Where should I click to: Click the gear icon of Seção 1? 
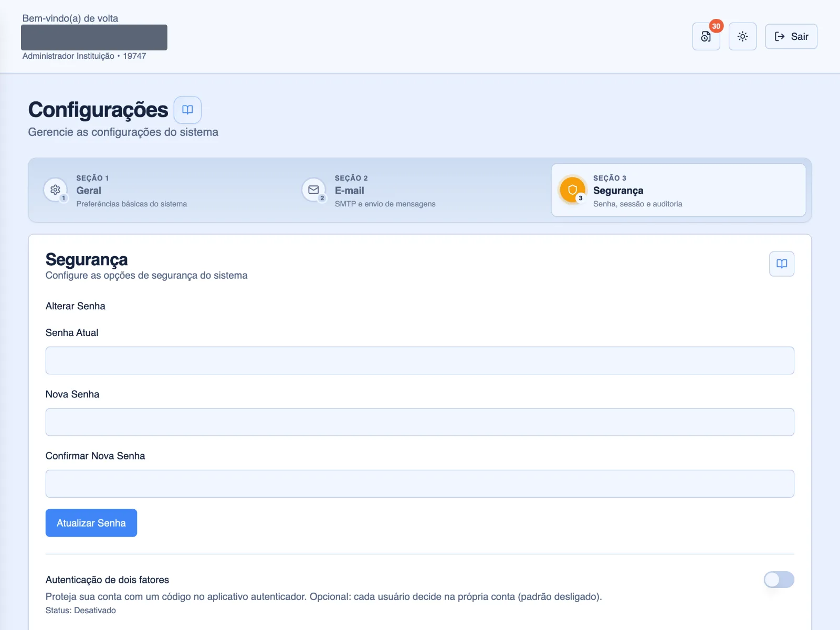tap(55, 190)
